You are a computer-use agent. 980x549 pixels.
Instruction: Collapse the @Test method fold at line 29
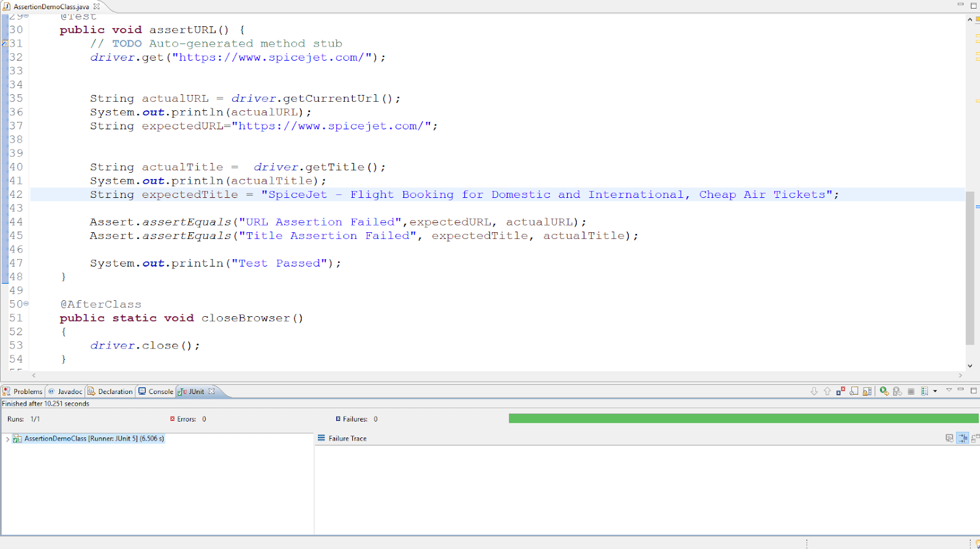pyautogui.click(x=26, y=15)
